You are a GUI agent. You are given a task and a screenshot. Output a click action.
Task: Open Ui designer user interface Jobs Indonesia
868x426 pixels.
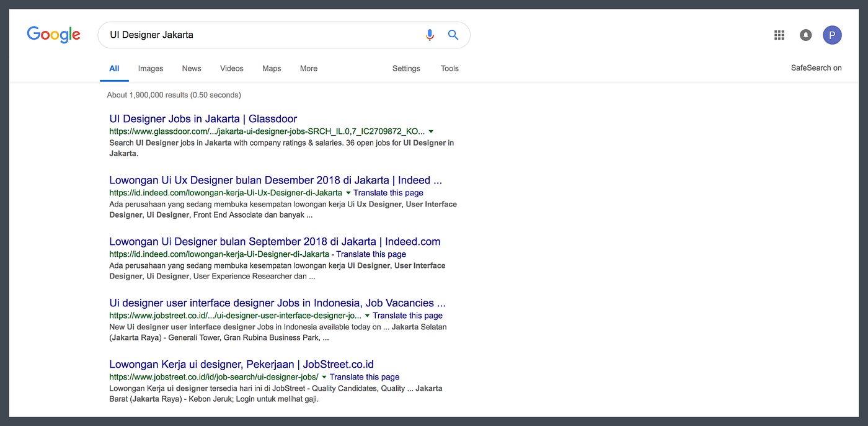click(278, 303)
